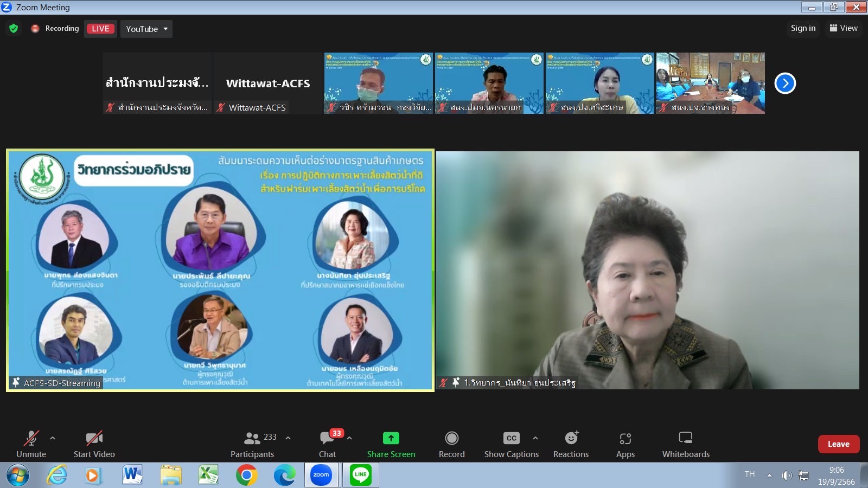
Task: Click the green encryption shield icon
Action: point(14,28)
